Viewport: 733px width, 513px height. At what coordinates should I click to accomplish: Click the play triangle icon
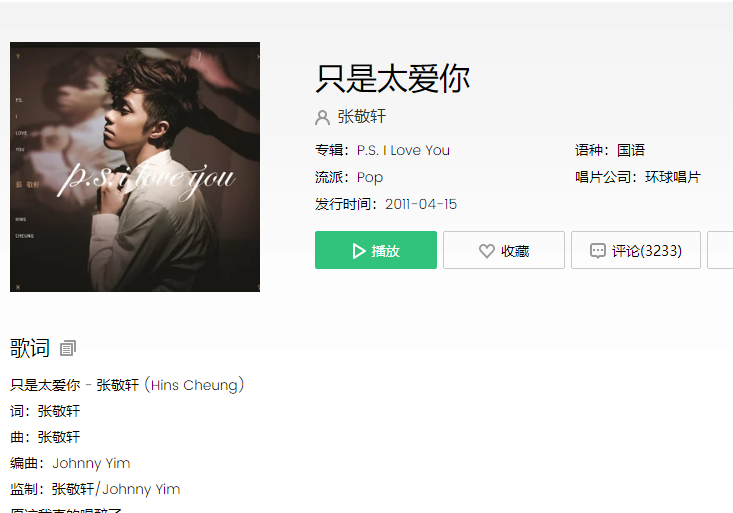359,251
